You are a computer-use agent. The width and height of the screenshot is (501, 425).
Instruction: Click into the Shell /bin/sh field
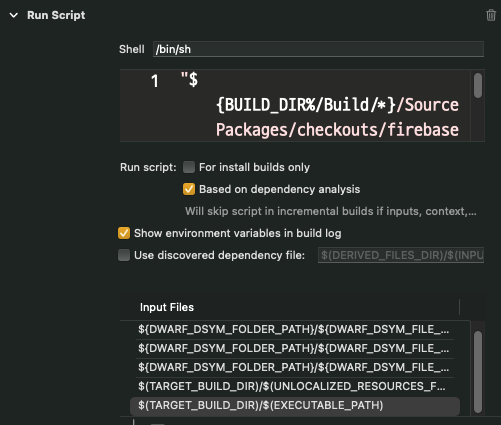[318, 49]
